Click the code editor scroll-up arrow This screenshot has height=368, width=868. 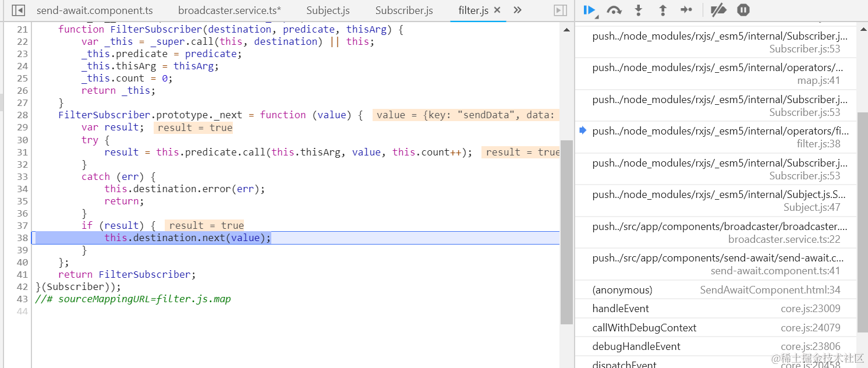tap(566, 31)
